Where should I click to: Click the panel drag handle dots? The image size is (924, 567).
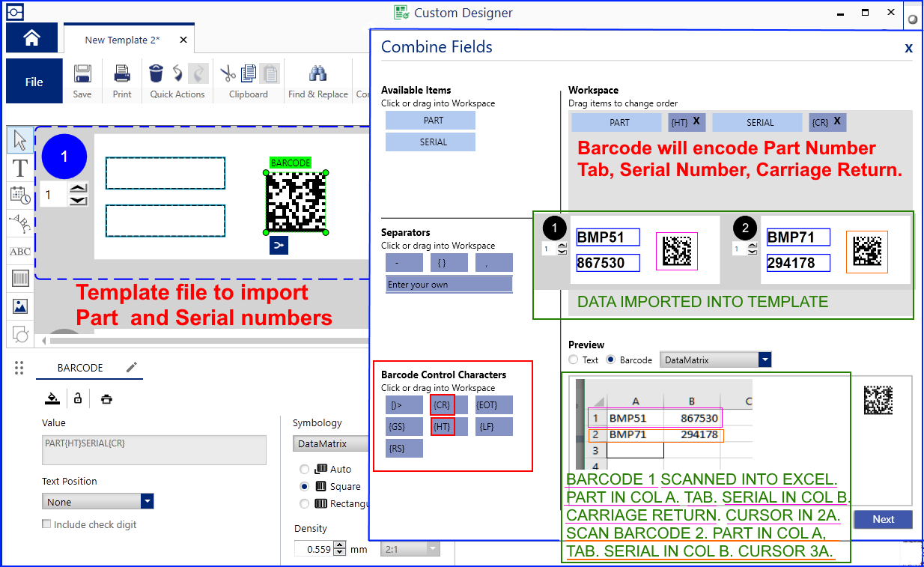(19, 368)
